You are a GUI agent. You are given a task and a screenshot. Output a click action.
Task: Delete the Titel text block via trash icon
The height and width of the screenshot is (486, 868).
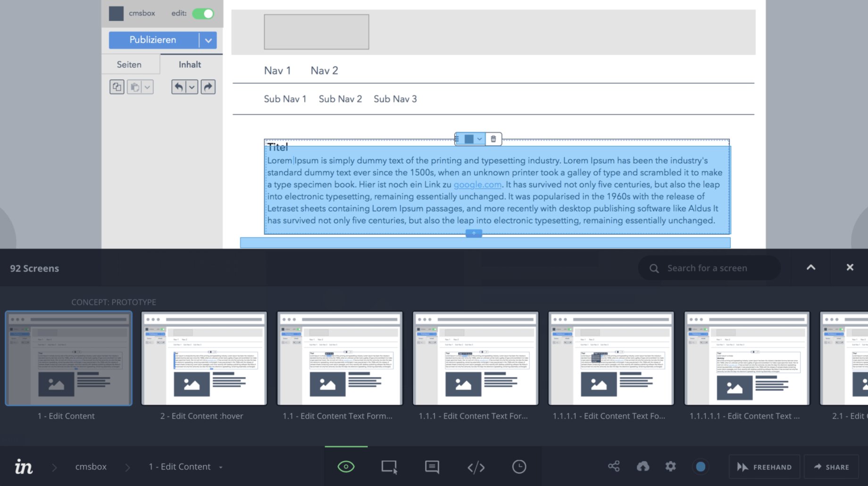[493, 139]
